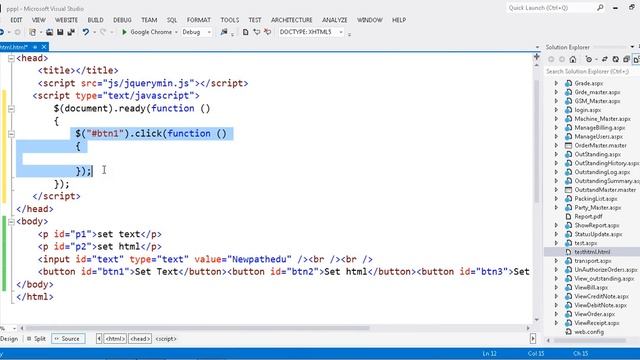Pin the testhtml.html document tab
This screenshot has width=640, height=360.
(35, 47)
